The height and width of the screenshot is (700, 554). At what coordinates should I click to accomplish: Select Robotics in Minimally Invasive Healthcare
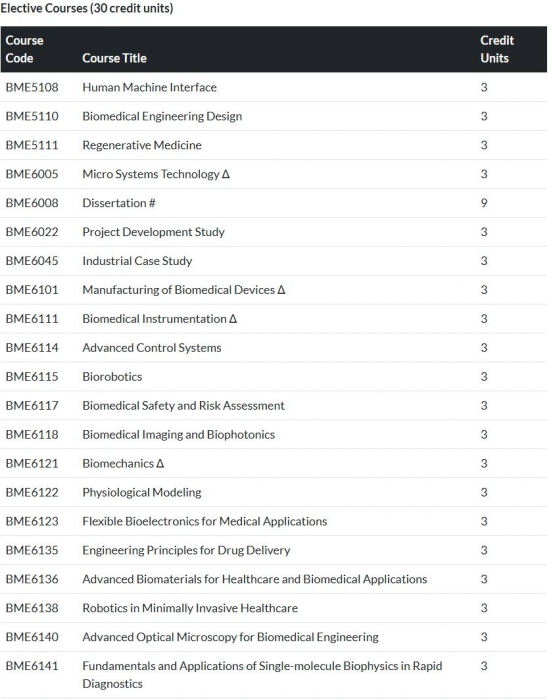190,608
